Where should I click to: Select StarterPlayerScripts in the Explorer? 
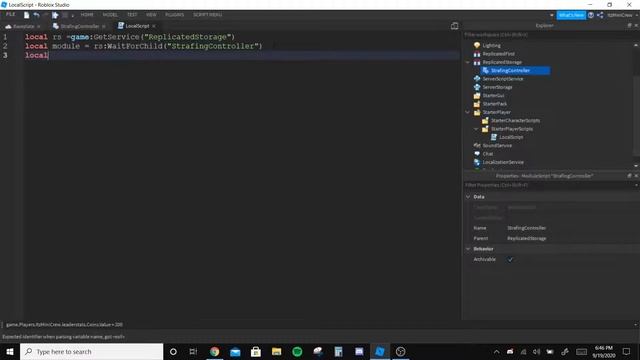pos(512,129)
